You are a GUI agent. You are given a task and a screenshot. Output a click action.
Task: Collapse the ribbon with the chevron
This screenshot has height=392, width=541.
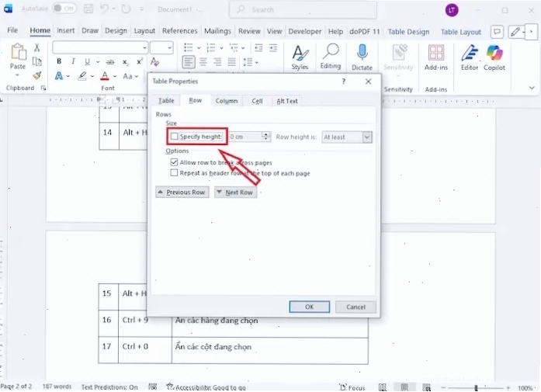coord(532,88)
